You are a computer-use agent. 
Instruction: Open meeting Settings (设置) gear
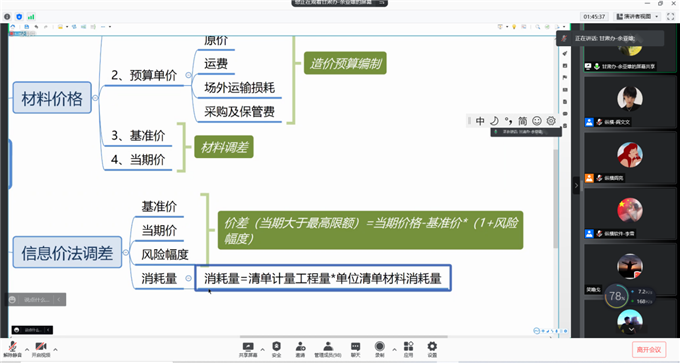(432, 349)
